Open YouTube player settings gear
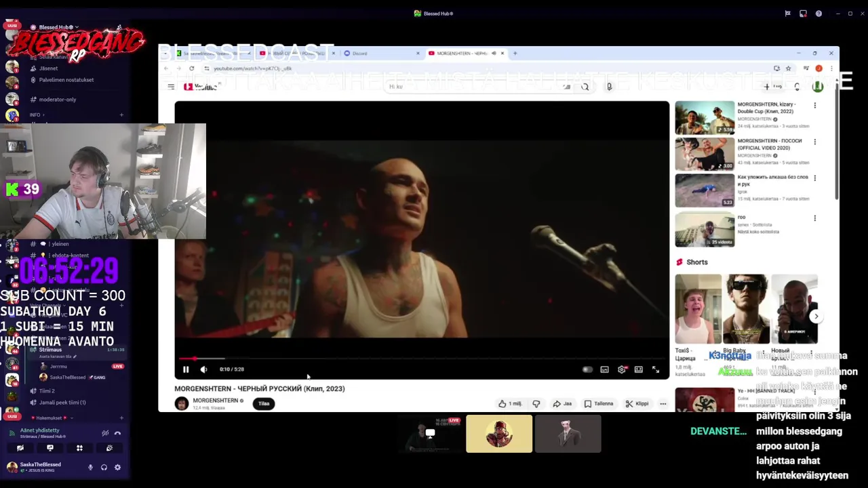Image resolution: width=868 pixels, height=488 pixels. (621, 369)
